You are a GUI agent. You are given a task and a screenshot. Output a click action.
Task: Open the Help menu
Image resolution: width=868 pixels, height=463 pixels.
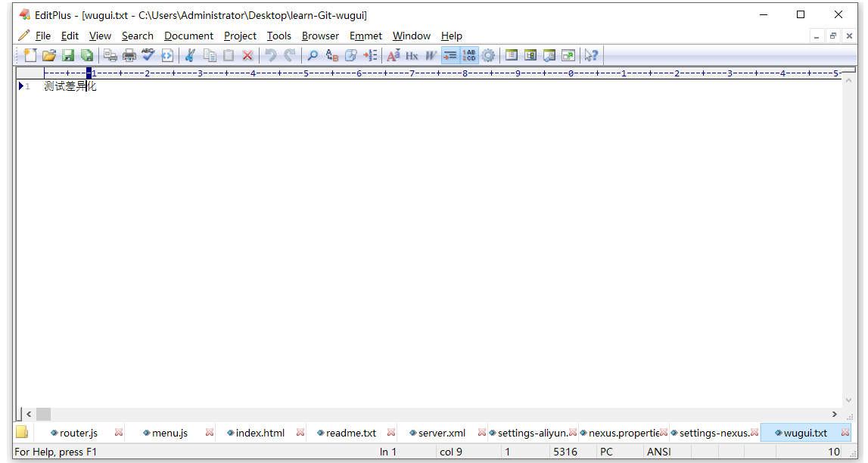point(452,36)
